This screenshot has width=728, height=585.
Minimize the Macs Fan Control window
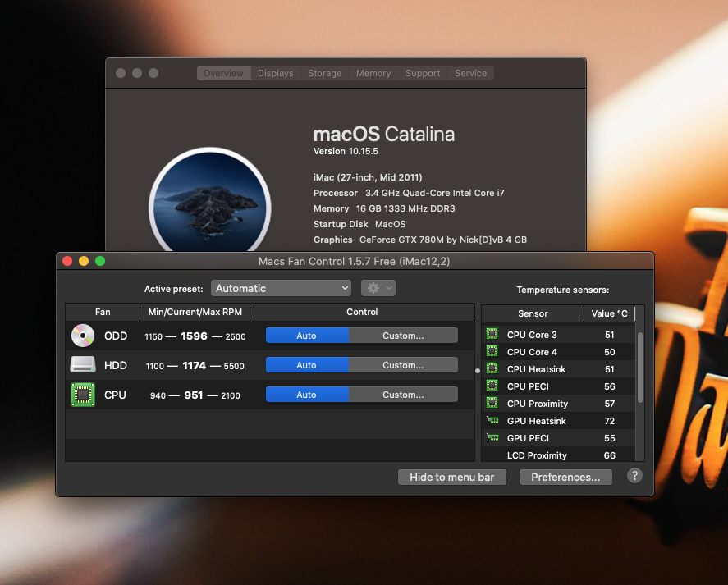point(84,261)
